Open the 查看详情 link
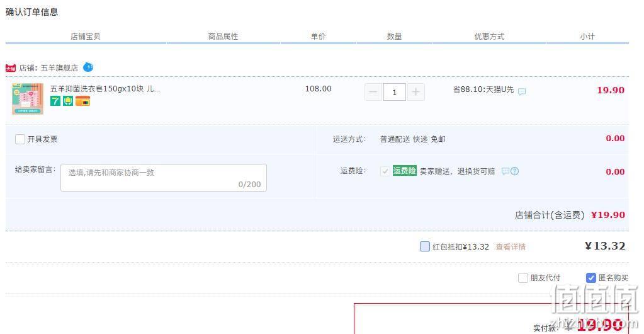 point(511,247)
